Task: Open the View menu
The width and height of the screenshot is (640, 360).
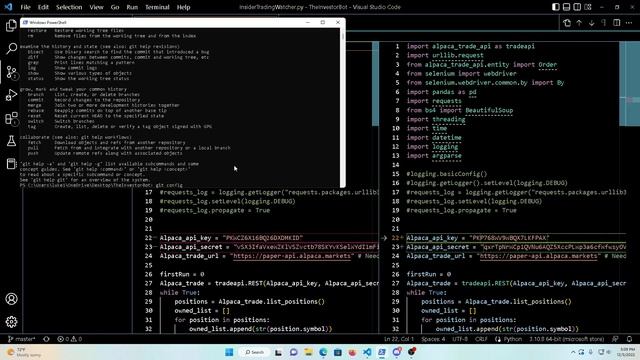Action: pos(96,7)
